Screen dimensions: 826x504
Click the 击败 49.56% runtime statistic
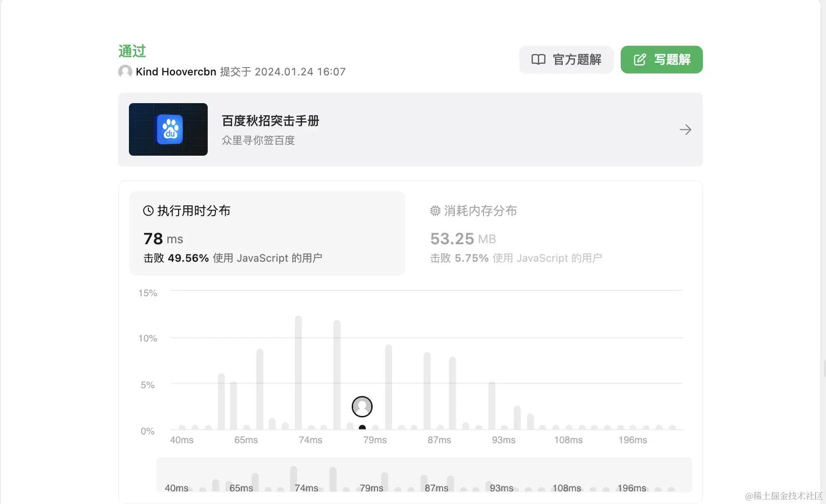point(233,258)
